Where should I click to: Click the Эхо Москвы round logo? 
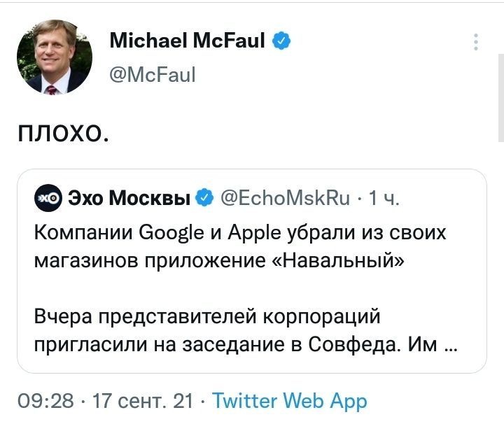pyautogui.click(x=48, y=199)
